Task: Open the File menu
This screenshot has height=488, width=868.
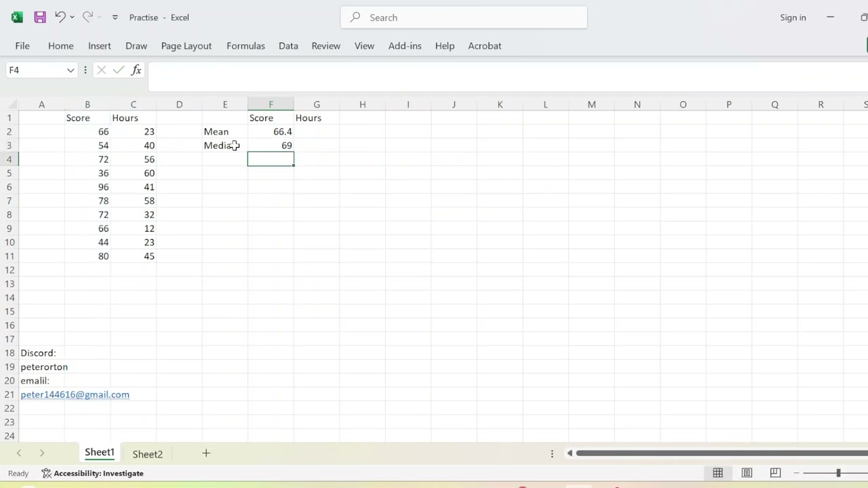Action: pyautogui.click(x=22, y=45)
